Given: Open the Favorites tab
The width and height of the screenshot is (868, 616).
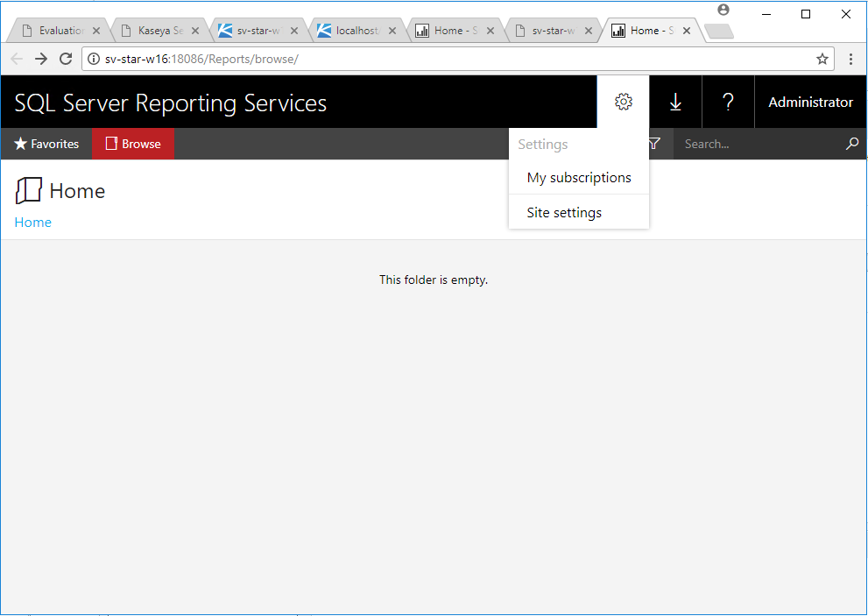Looking at the screenshot, I should (x=46, y=144).
